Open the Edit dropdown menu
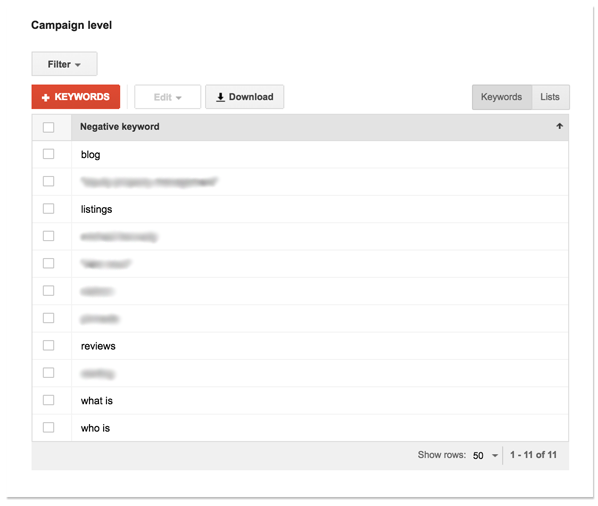This screenshot has width=598, height=506. pos(167,97)
